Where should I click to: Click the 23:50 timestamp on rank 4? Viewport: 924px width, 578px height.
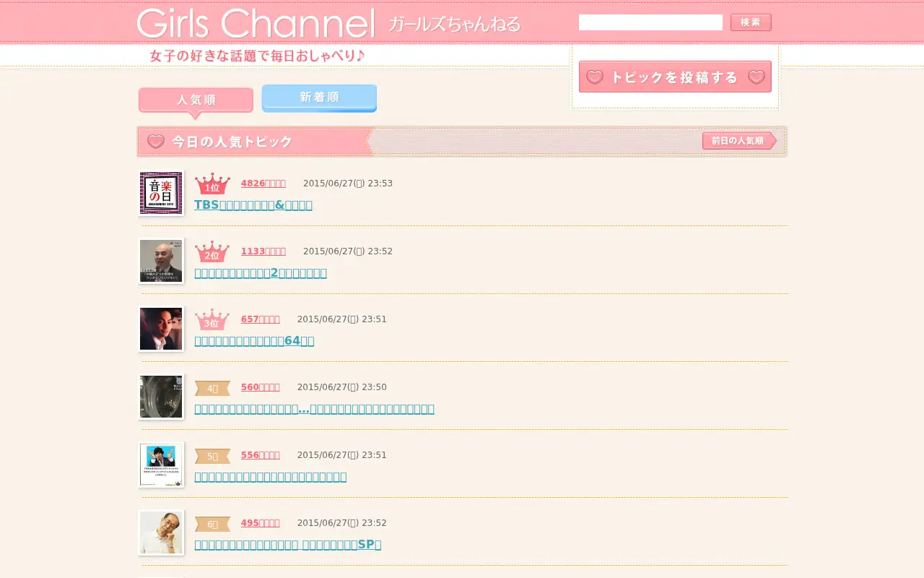click(342, 387)
